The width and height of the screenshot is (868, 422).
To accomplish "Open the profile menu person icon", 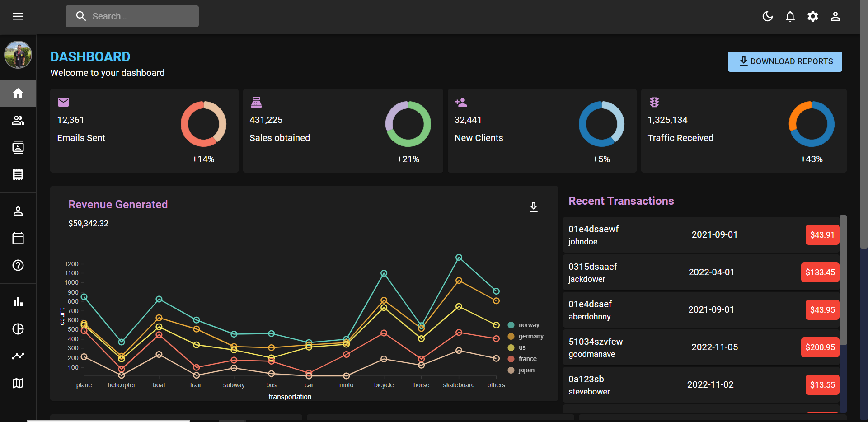I will point(835,16).
